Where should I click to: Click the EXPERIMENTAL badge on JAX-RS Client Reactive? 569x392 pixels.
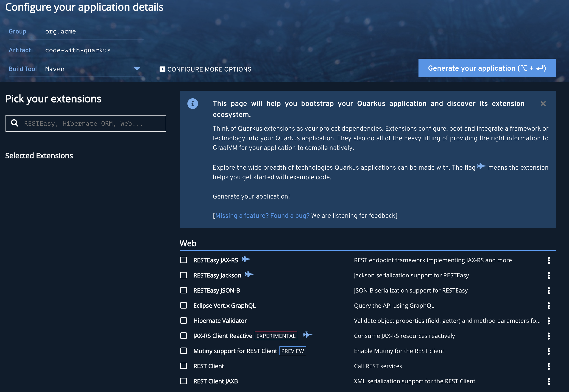tap(276, 336)
